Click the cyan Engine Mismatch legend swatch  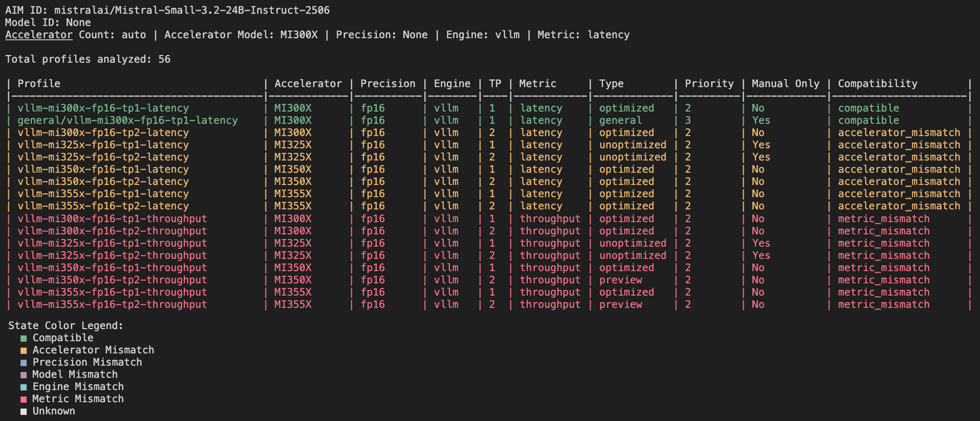coord(24,387)
